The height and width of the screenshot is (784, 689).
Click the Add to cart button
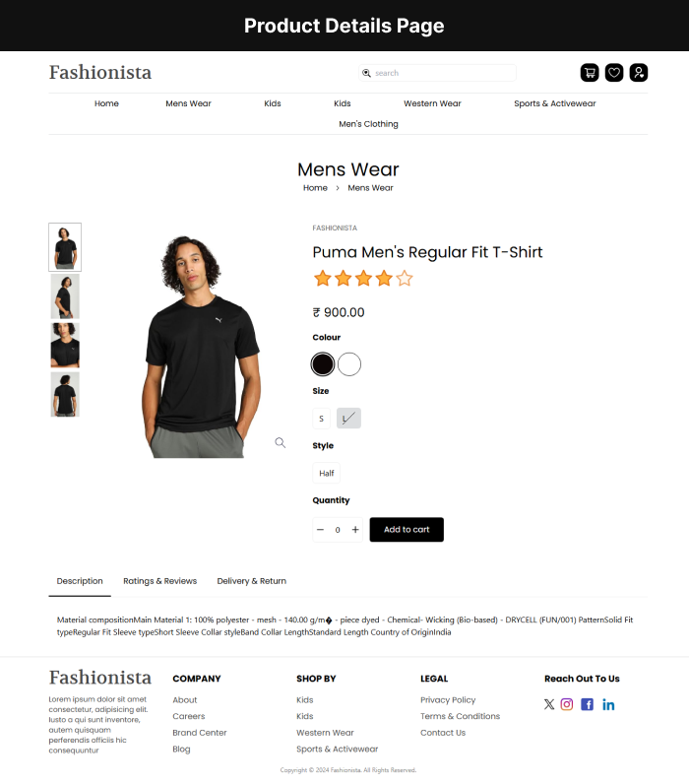pos(407,530)
